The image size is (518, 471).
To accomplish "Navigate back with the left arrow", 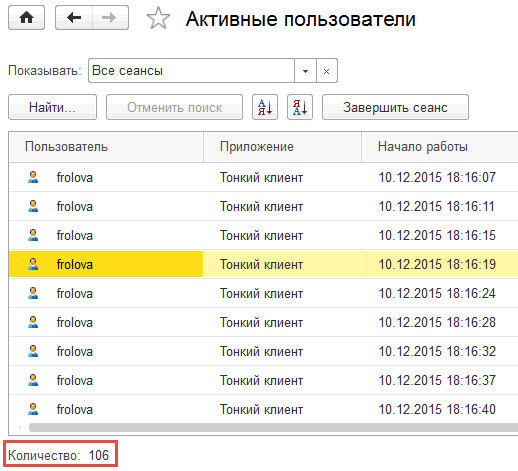I will (74, 18).
